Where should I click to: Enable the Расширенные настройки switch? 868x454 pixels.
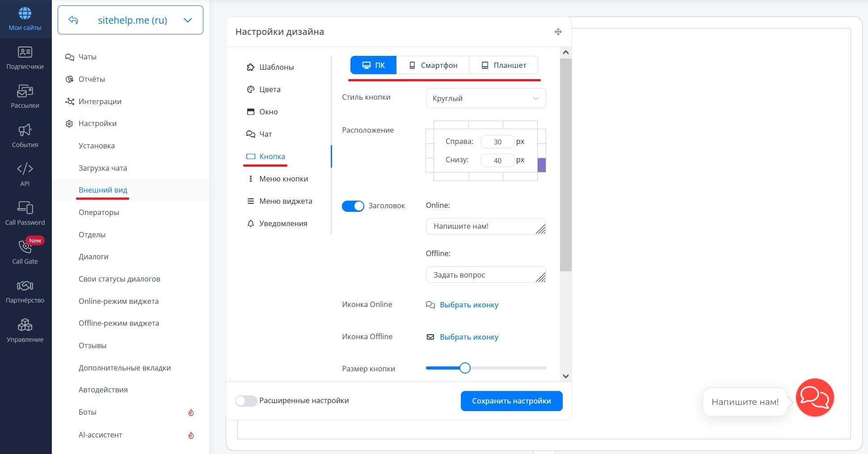(x=246, y=401)
